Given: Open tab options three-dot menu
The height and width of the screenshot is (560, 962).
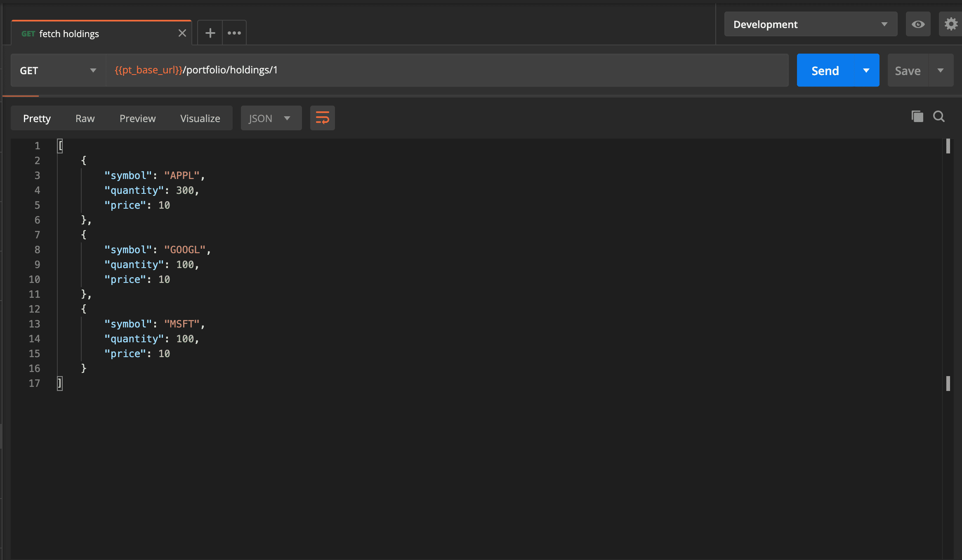Looking at the screenshot, I should (234, 33).
